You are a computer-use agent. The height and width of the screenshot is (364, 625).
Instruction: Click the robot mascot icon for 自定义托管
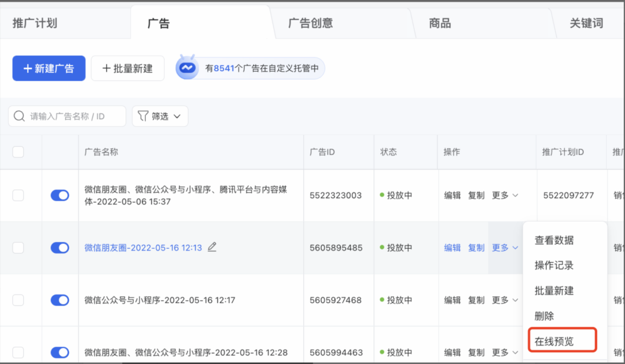point(187,68)
